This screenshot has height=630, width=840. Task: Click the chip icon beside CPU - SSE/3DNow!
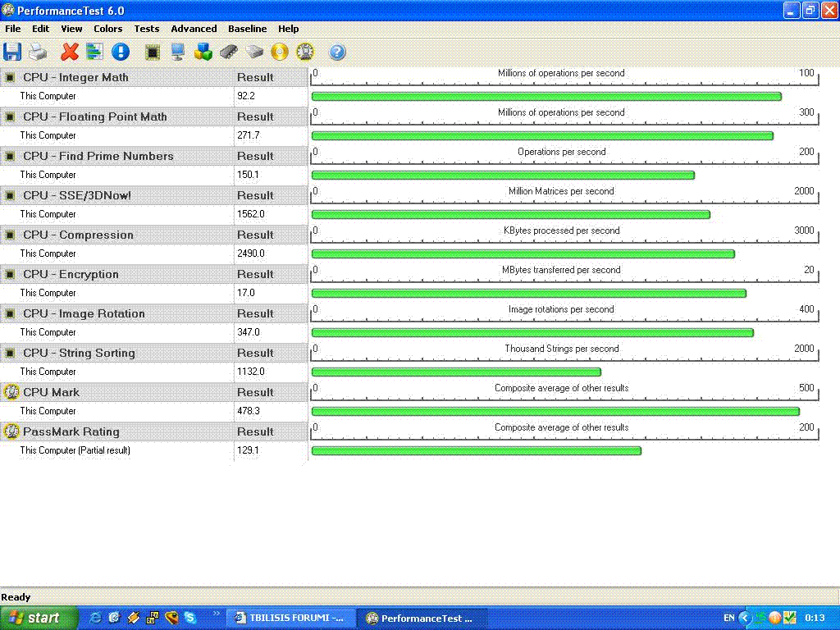point(10,195)
